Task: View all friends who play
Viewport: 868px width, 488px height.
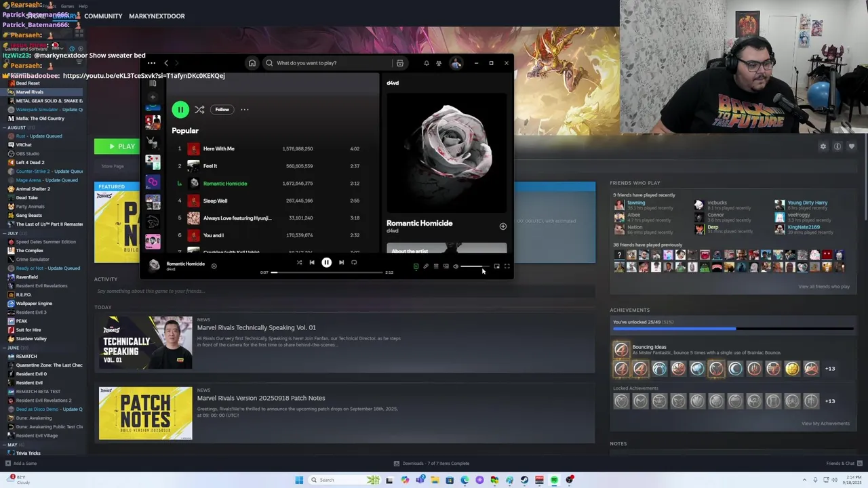Action: click(824, 287)
